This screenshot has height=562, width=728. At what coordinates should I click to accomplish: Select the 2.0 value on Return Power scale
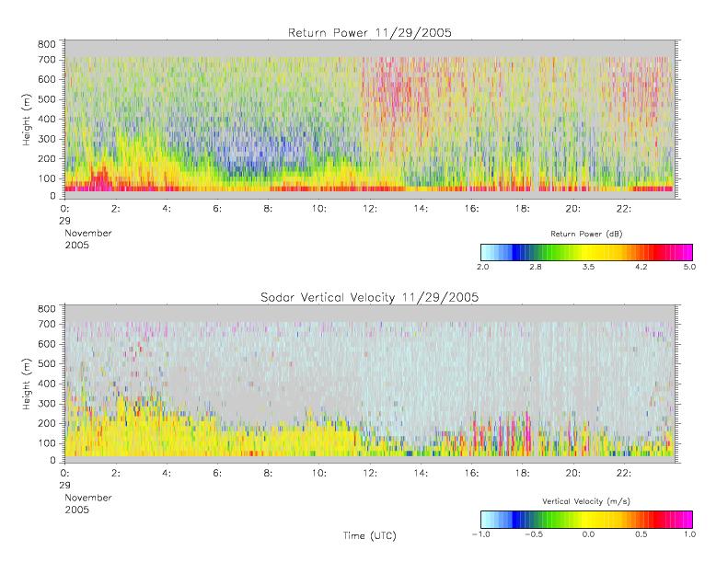pyautogui.click(x=483, y=267)
